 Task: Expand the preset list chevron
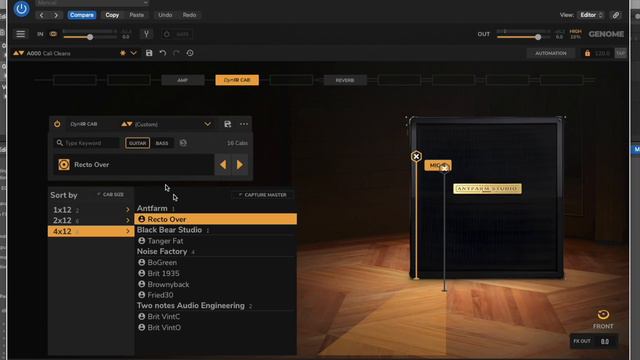[133, 53]
